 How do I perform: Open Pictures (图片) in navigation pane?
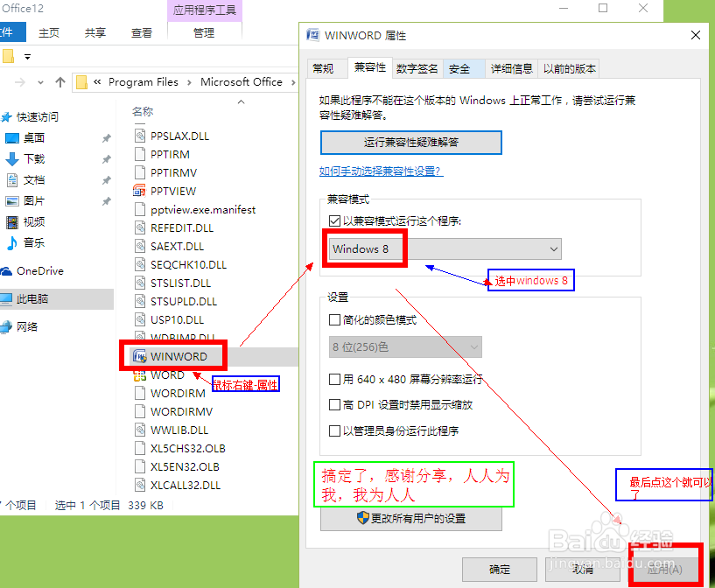(x=34, y=200)
